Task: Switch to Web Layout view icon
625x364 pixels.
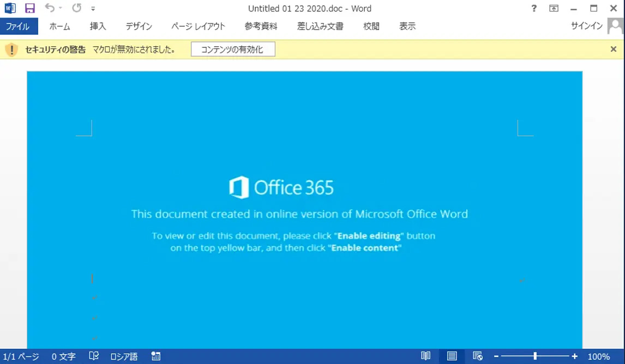Action: point(478,356)
